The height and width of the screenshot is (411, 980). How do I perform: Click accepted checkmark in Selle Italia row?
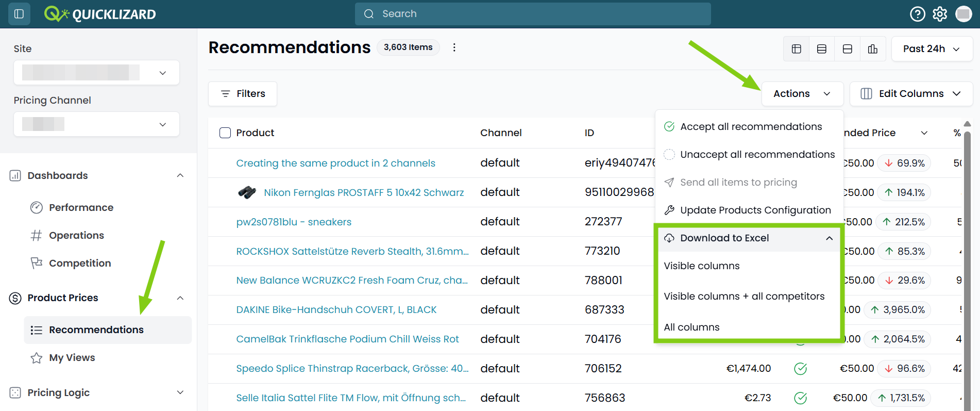point(801,398)
